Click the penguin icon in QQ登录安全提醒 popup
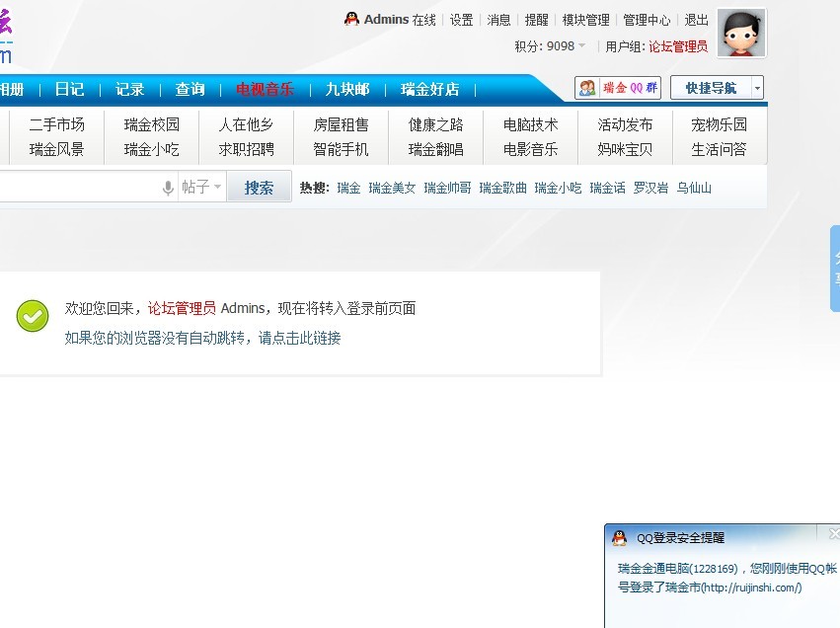The width and height of the screenshot is (840, 628). 619,538
